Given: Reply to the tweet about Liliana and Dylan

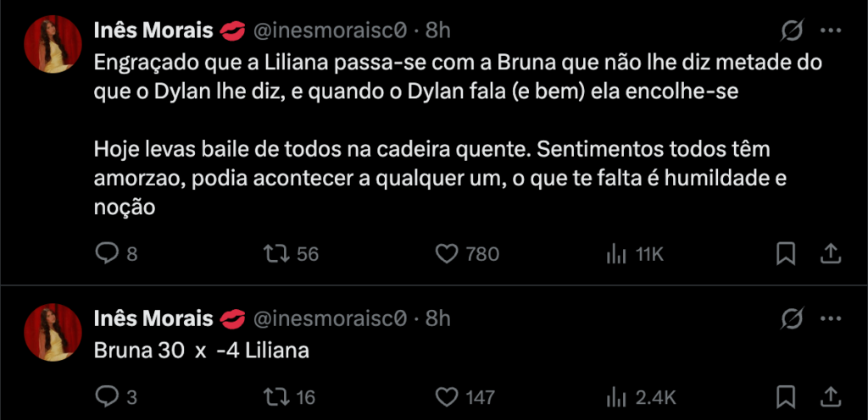Looking at the screenshot, I should point(107,253).
